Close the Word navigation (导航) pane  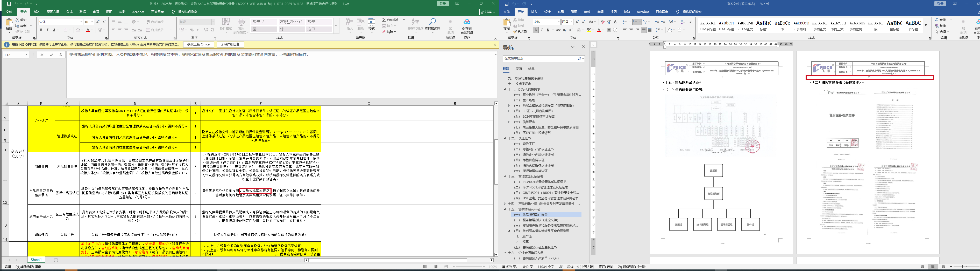point(584,47)
